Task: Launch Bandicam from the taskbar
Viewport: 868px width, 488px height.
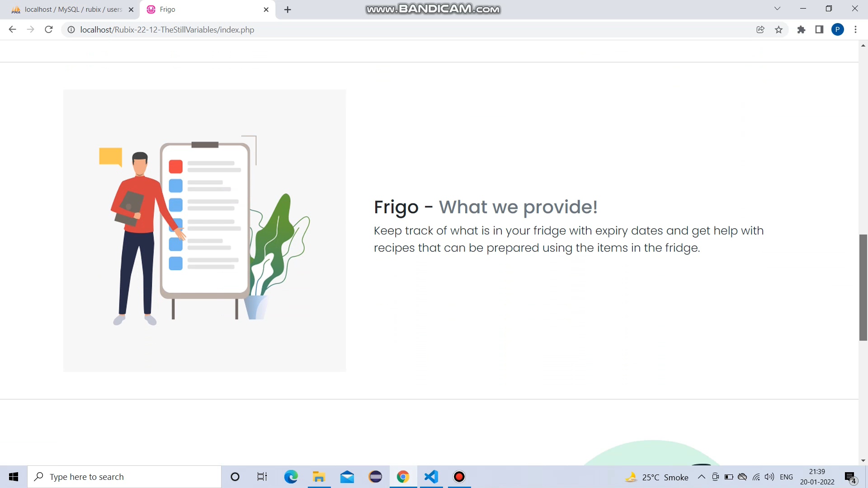Action: pos(459,477)
